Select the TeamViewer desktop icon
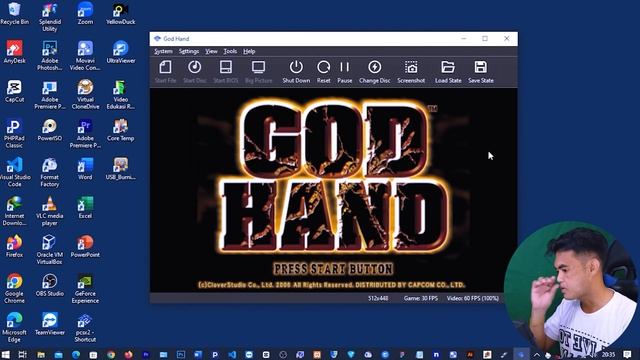Image resolution: width=640 pixels, height=360 pixels. click(50, 324)
